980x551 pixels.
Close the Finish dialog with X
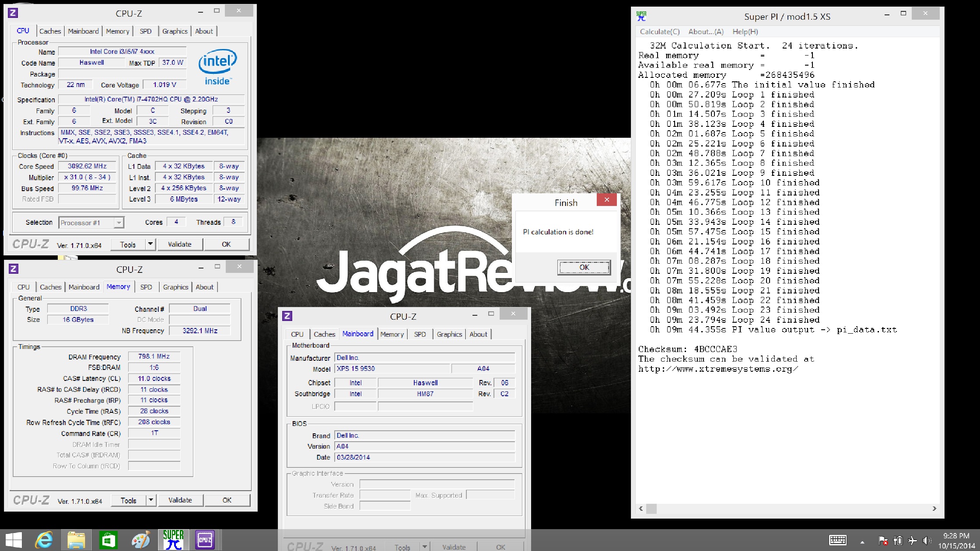(x=607, y=200)
